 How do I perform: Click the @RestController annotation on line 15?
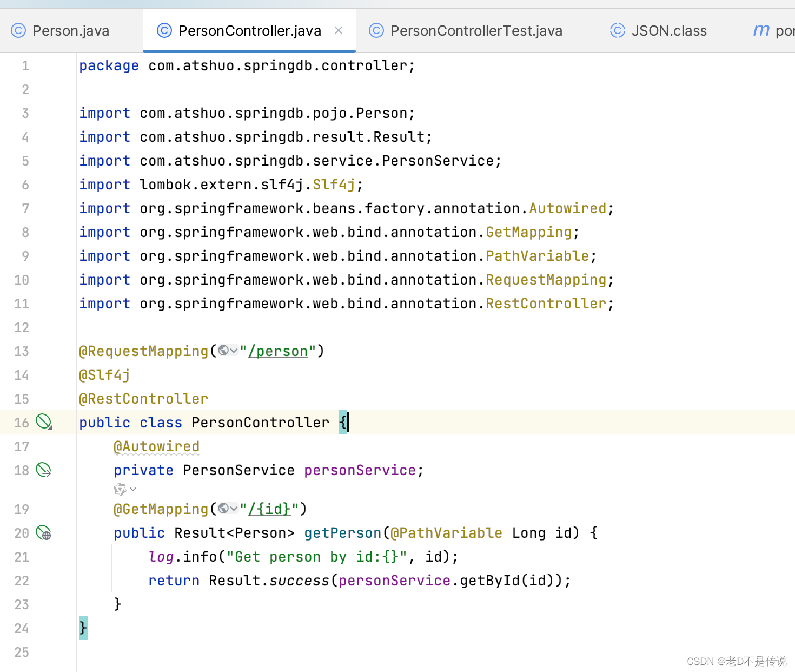click(144, 399)
